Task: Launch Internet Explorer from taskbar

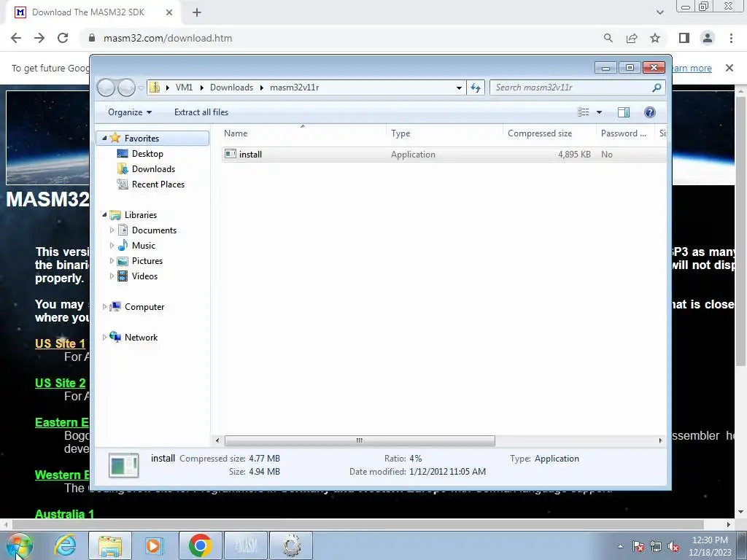Action: (64, 545)
